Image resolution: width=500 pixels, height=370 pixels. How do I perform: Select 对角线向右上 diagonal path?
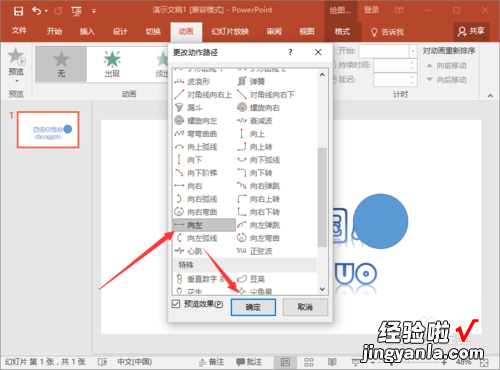tap(203, 95)
